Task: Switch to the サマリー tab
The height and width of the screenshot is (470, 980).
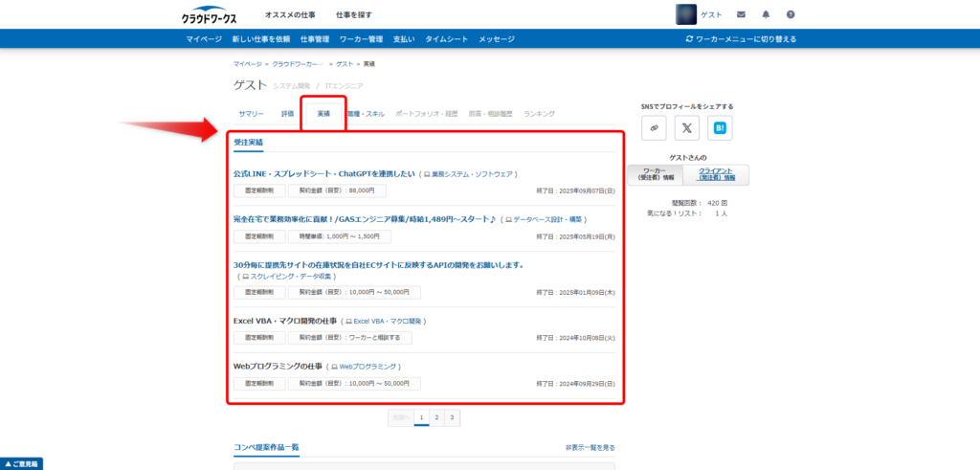Action: tap(252, 114)
